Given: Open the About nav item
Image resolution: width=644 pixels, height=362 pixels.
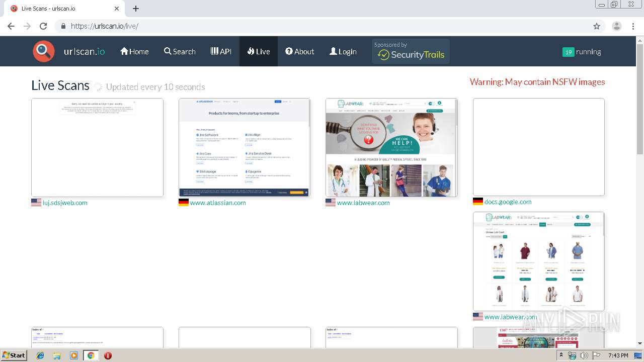Looking at the screenshot, I should pos(300,51).
